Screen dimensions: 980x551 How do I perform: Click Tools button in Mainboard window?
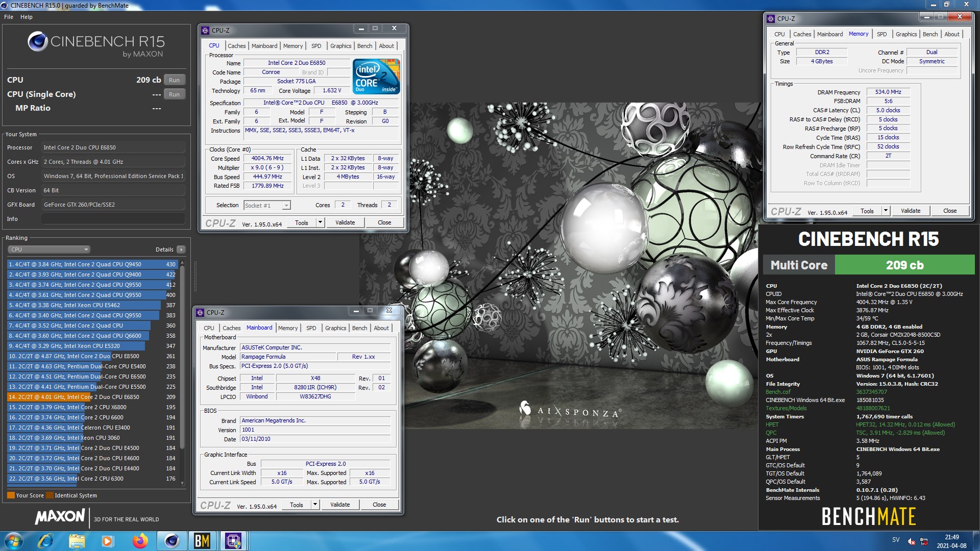coord(297,505)
